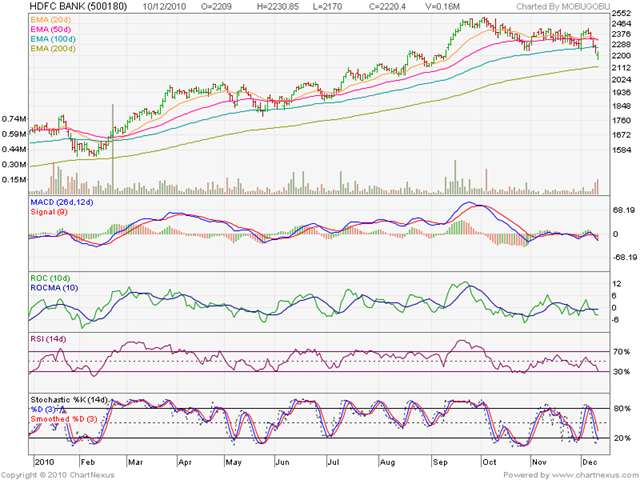The image size is (640, 480).
Task: Click the -68.19 MACD axis value
Action: (623, 257)
